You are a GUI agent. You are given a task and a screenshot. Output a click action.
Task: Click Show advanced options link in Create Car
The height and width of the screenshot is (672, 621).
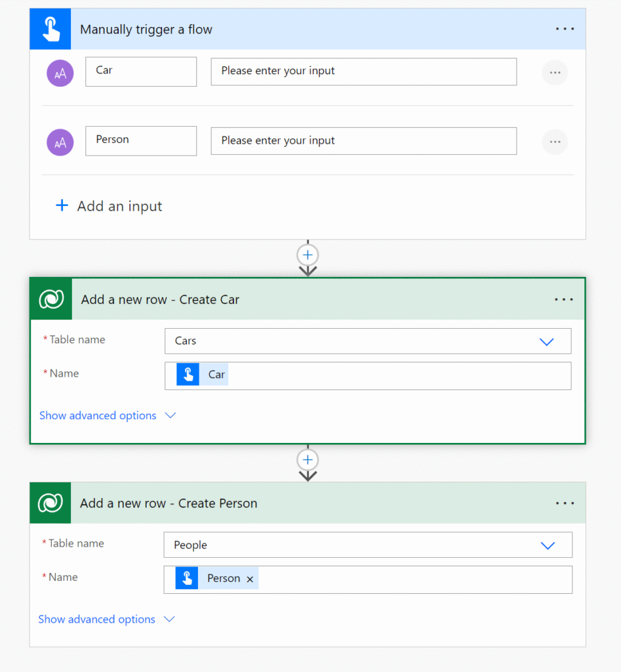point(98,415)
